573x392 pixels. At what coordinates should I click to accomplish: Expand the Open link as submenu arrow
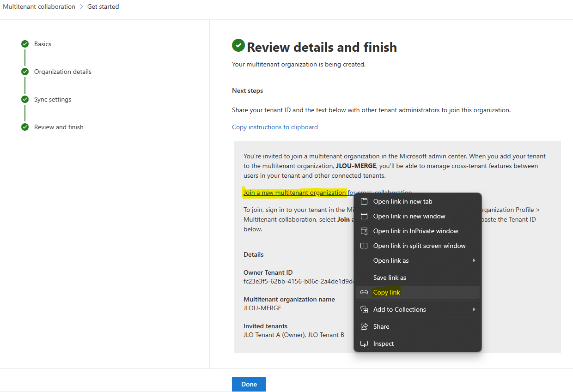[474, 260]
